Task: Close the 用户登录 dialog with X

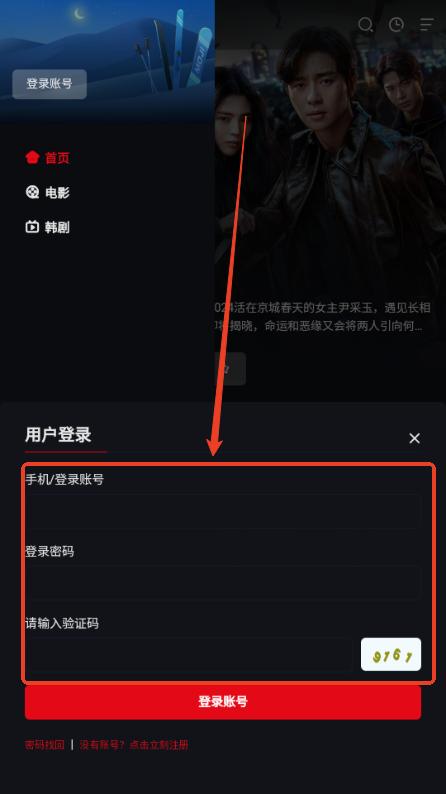Action: [x=415, y=438]
